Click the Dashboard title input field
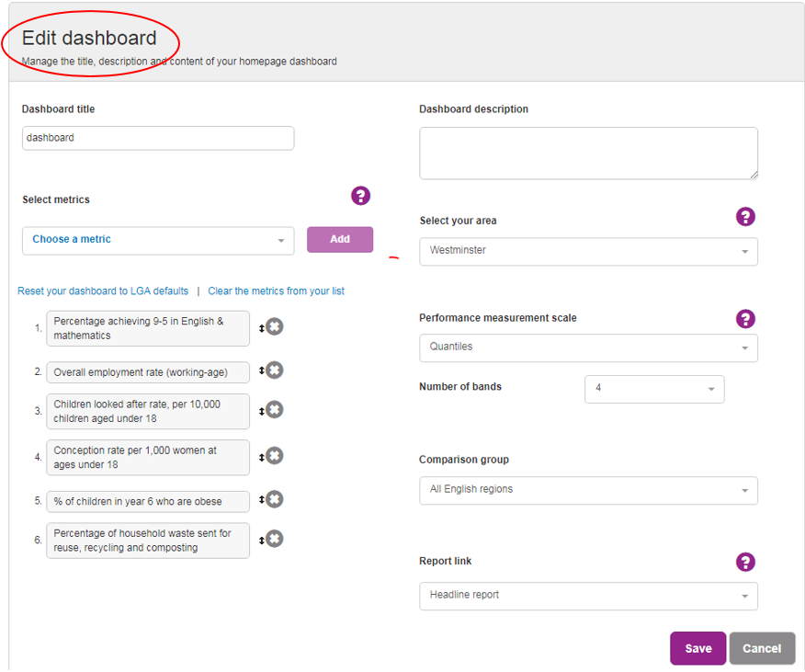805x672 pixels. (158, 138)
